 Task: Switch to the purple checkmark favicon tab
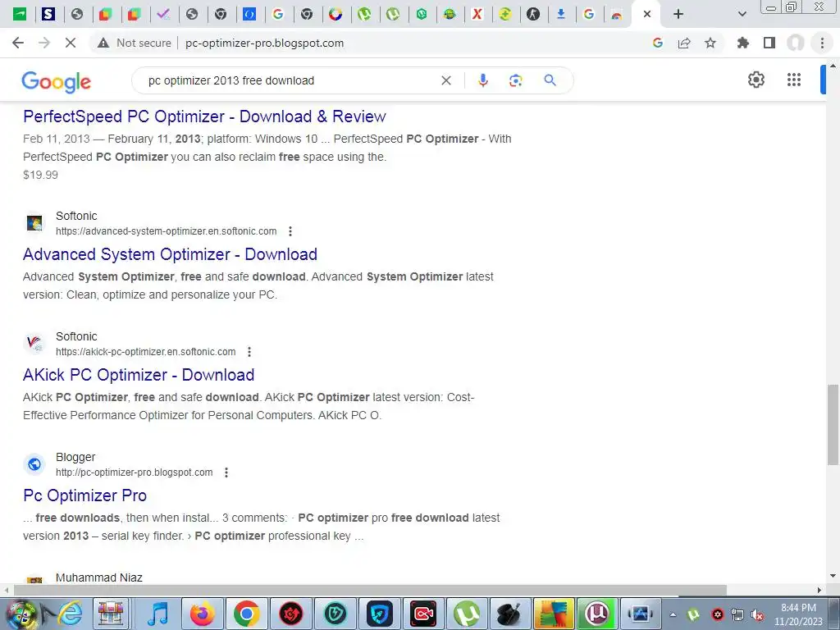tap(163, 14)
